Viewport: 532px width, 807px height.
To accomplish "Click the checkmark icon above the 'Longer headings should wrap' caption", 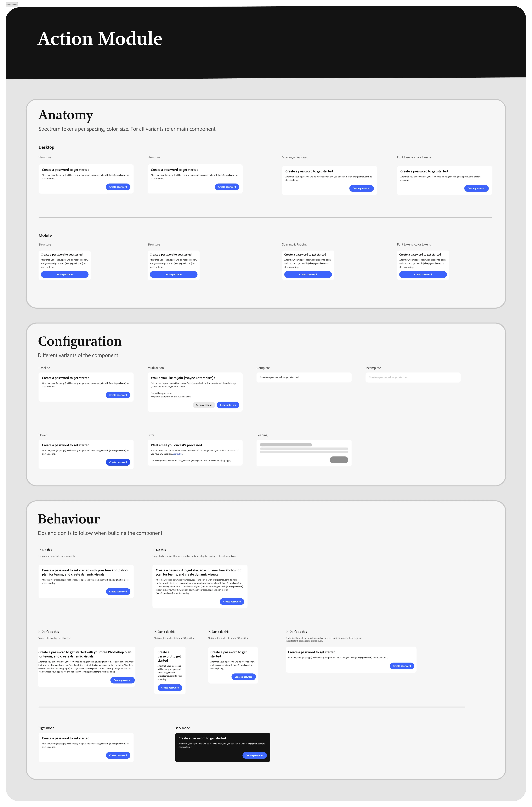I will (40, 550).
